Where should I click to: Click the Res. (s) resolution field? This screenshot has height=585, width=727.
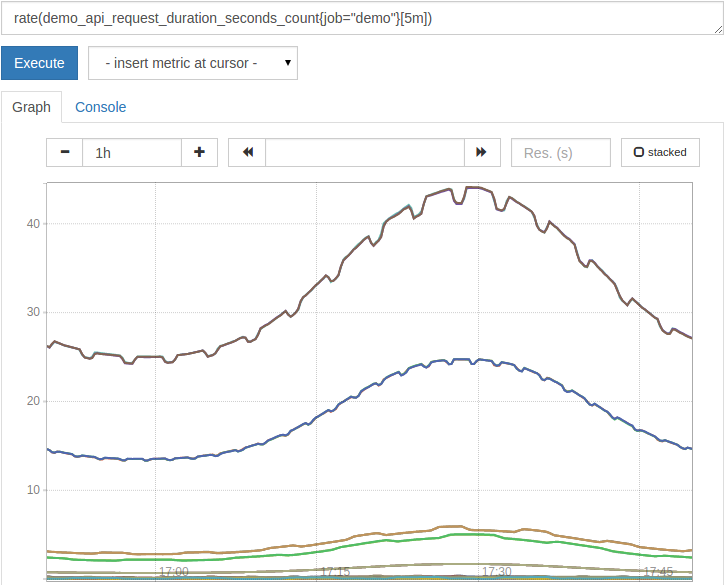click(560, 152)
